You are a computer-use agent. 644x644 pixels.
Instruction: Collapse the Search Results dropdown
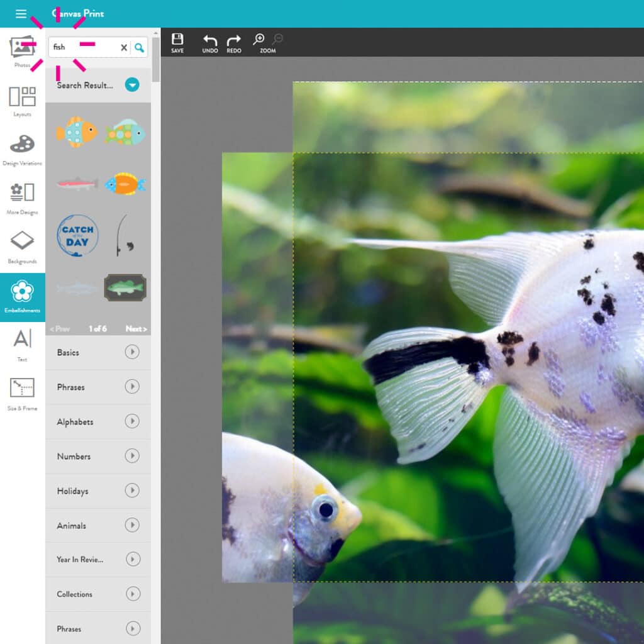pyautogui.click(x=131, y=85)
